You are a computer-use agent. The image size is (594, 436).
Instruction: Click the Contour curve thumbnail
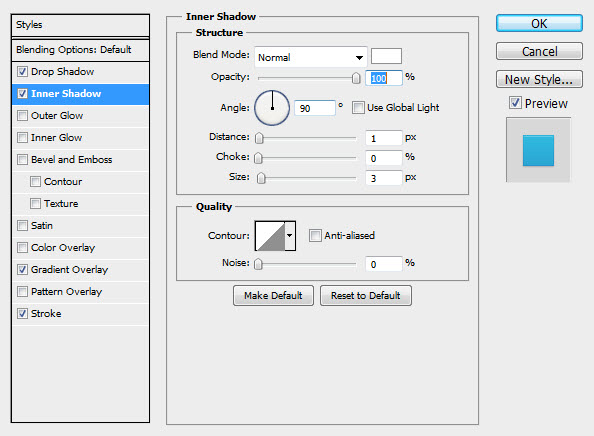[x=270, y=236]
